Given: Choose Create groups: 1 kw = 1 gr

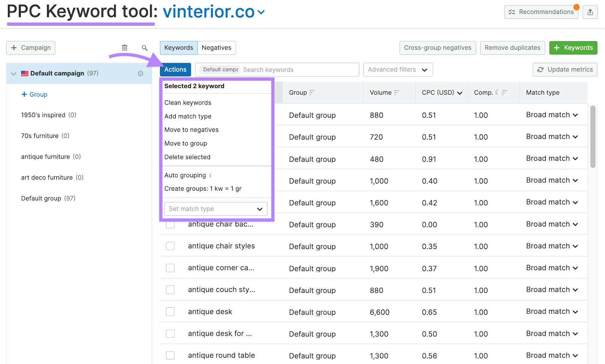Looking at the screenshot, I should tap(203, 189).
